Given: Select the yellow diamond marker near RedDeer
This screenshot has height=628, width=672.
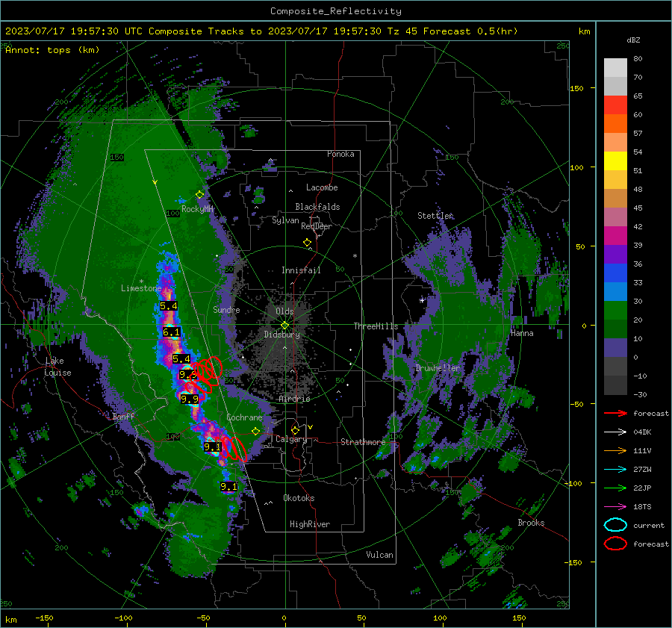Looking at the screenshot, I should click(x=307, y=243).
